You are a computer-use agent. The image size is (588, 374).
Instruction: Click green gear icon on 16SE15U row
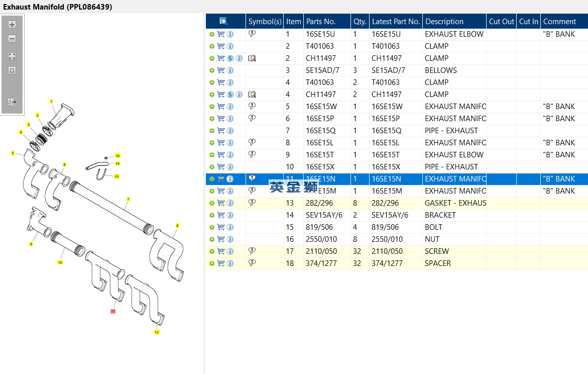pyautogui.click(x=212, y=34)
